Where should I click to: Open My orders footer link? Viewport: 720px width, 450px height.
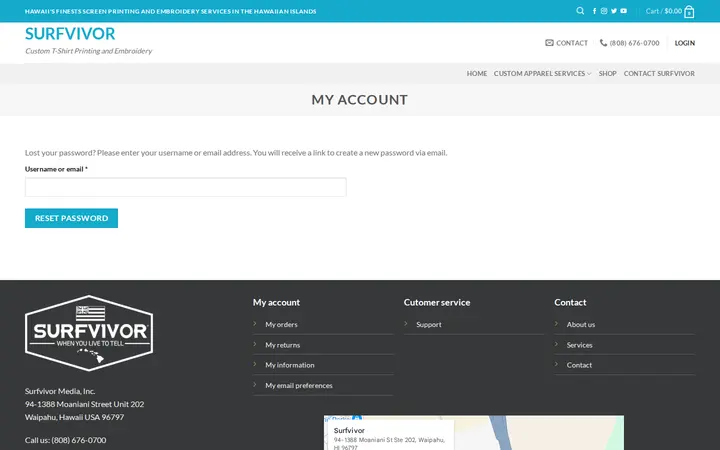[281, 324]
